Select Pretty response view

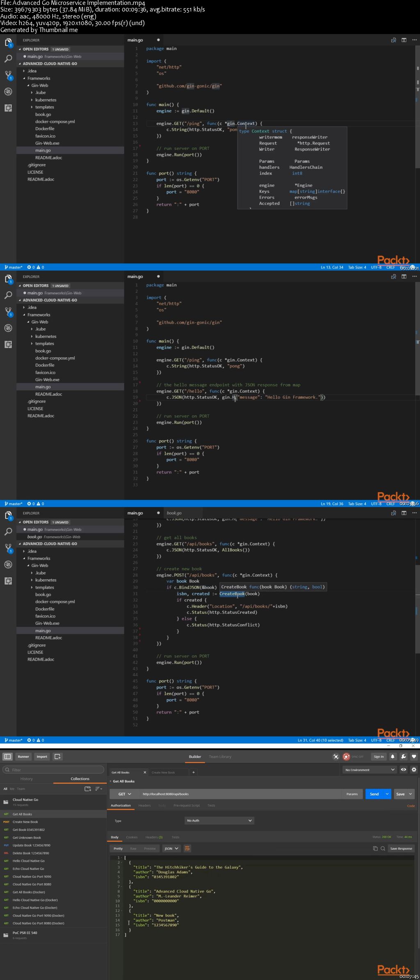click(x=118, y=849)
